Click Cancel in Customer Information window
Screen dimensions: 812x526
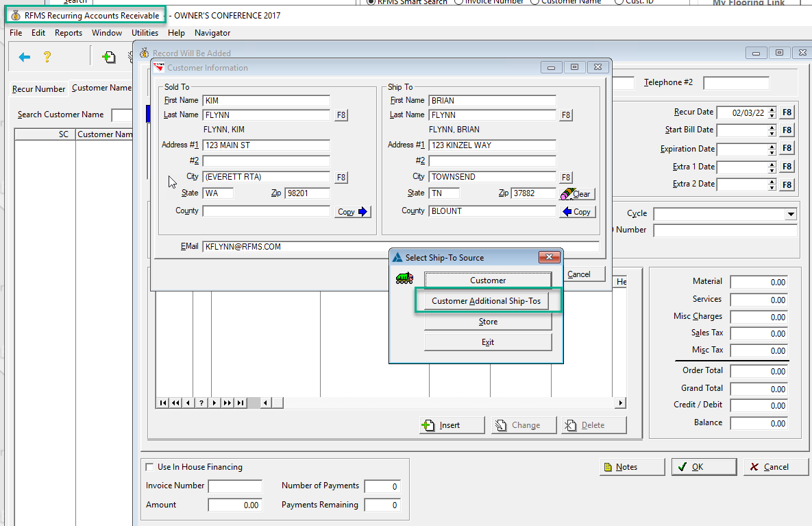[584, 274]
